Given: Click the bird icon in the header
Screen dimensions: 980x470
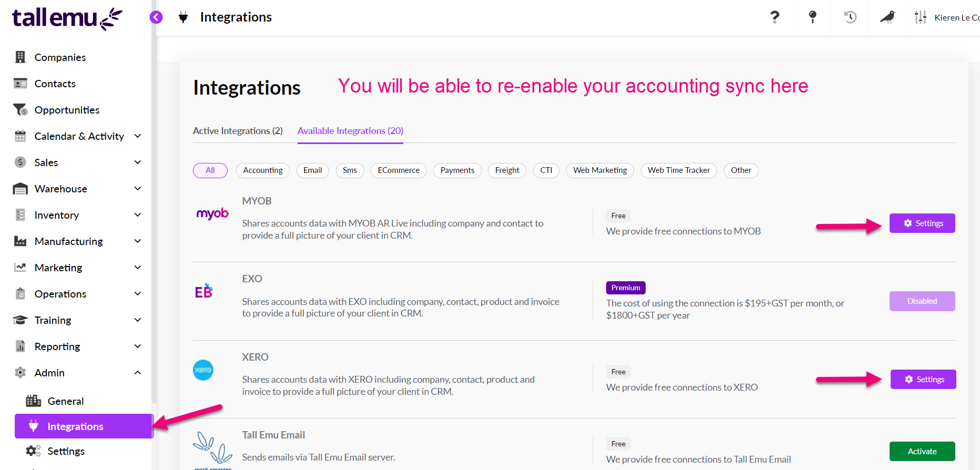Looking at the screenshot, I should click(x=888, y=17).
